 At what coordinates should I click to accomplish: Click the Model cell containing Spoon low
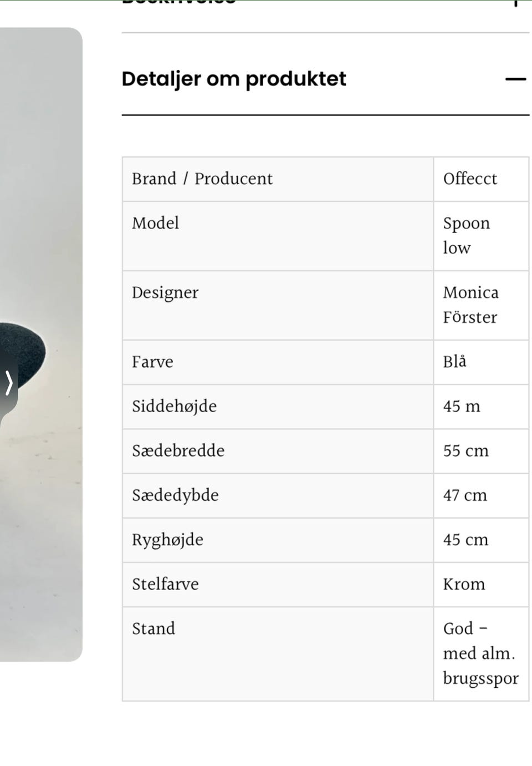click(466, 235)
